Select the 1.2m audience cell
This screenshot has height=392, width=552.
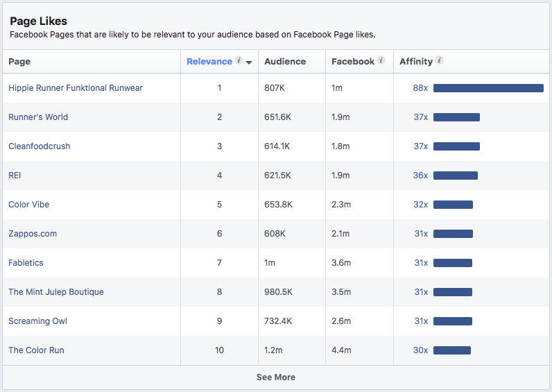pos(273,350)
